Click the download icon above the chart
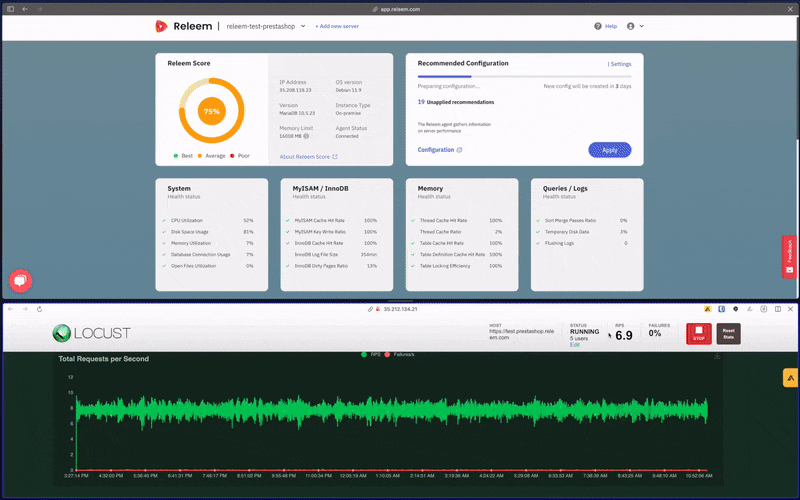 pos(717,355)
